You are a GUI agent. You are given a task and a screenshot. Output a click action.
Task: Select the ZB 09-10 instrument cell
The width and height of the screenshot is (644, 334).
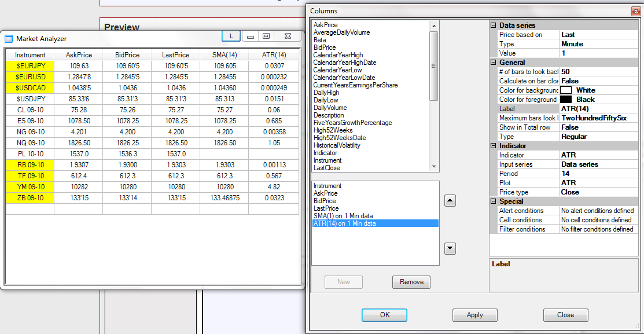tap(31, 197)
